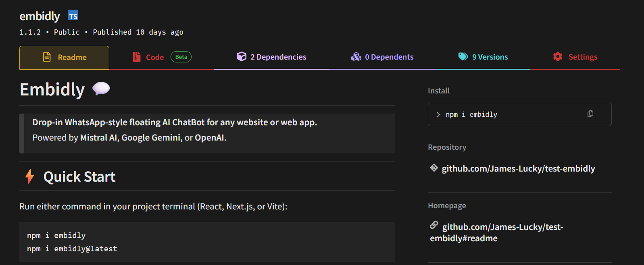Open the homepage test-embidly#readme link
Screen dimensions: 644x265
pyautogui.click(x=496, y=232)
